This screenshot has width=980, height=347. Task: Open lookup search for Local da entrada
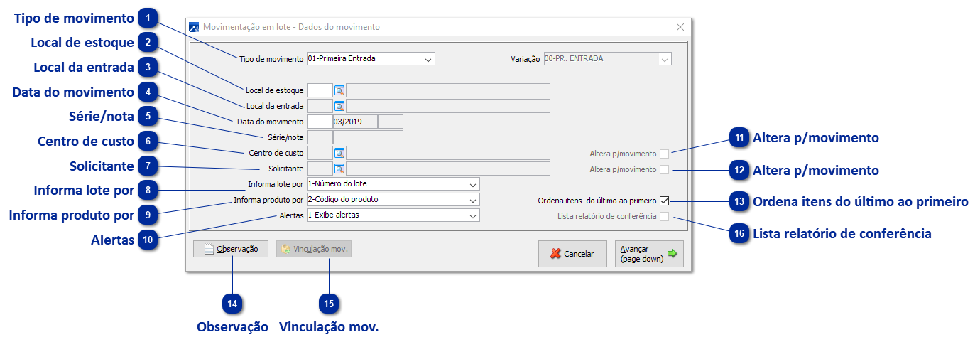tap(339, 106)
